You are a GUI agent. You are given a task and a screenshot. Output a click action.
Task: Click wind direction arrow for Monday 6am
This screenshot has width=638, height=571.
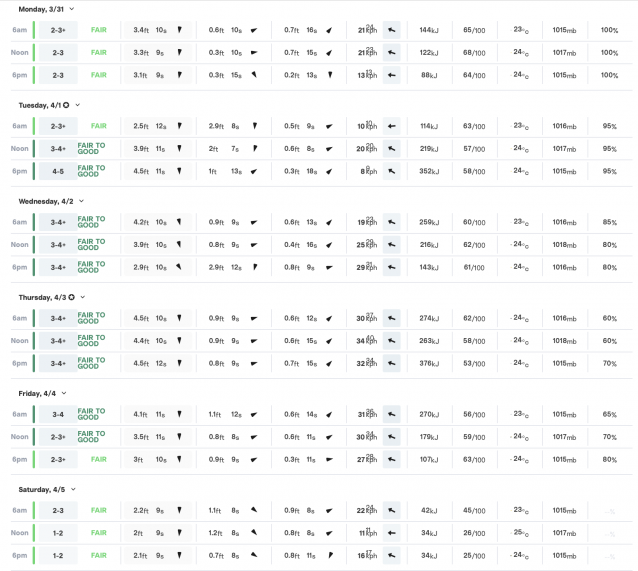click(x=392, y=30)
